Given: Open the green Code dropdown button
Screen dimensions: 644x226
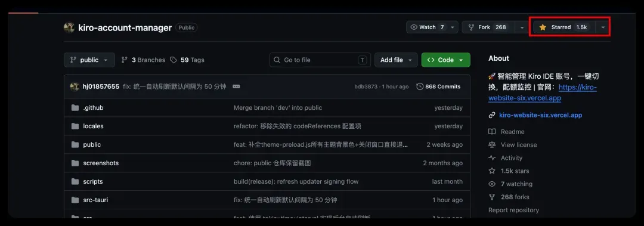Looking at the screenshot, I should pyautogui.click(x=445, y=60).
